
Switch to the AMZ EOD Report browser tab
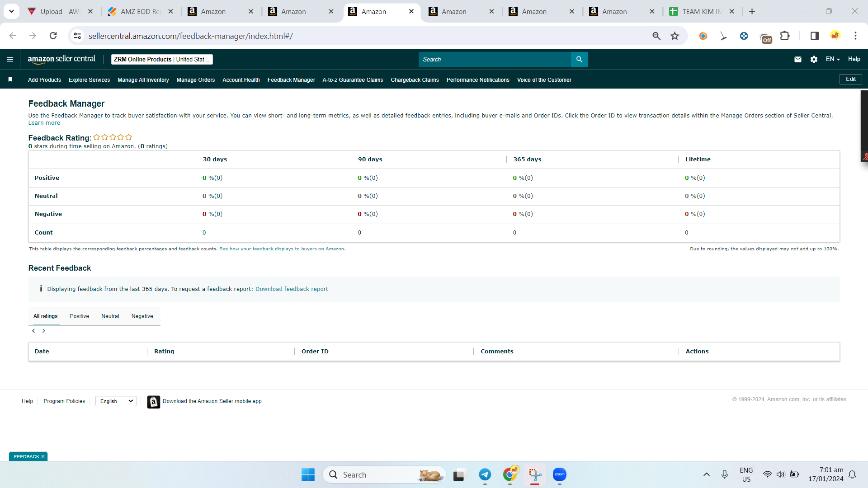141,11
